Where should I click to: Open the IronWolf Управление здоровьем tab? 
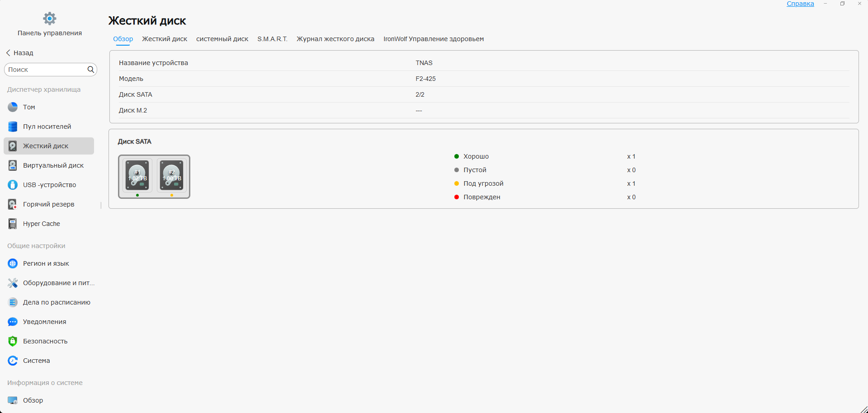[434, 39]
